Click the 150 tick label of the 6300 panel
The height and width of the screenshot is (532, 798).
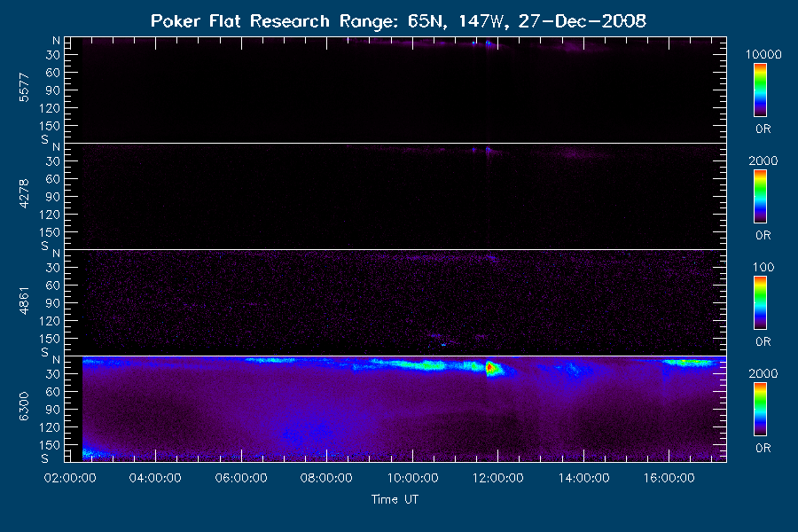pyautogui.click(x=50, y=445)
